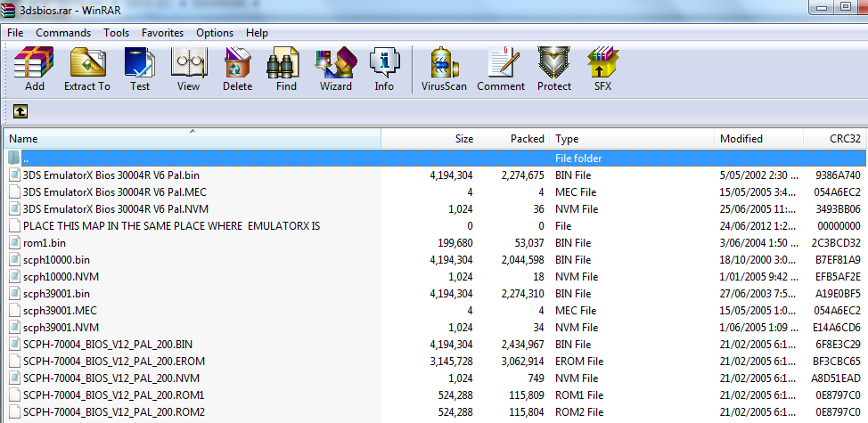868x423 pixels.
Task: Select SCPH-70004_BIOS_V12_PAL_200.ROM1
Action: coord(114,395)
